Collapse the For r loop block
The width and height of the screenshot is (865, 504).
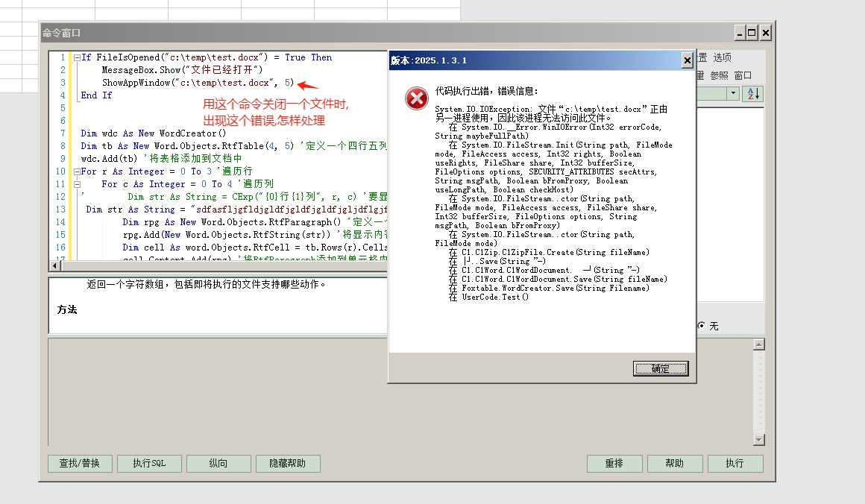tap(77, 171)
